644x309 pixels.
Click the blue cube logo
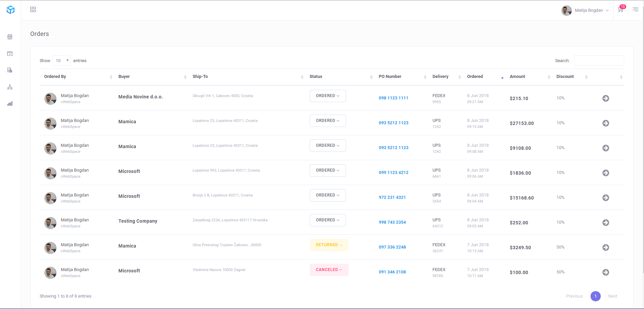click(10, 10)
